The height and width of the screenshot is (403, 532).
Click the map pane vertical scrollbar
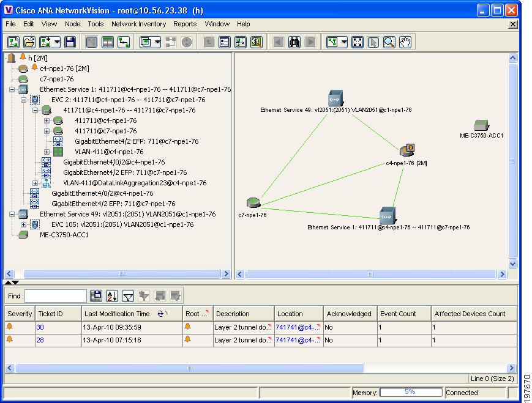coord(512,161)
